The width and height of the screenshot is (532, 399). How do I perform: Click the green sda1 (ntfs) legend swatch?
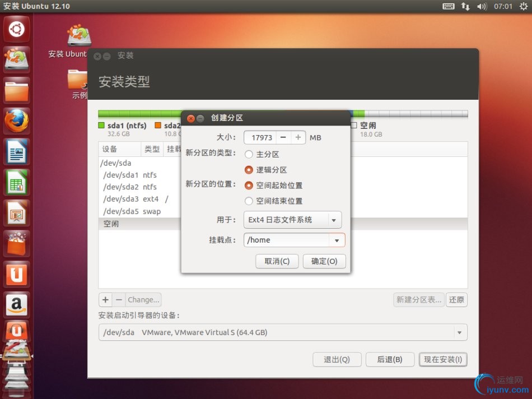pos(101,126)
